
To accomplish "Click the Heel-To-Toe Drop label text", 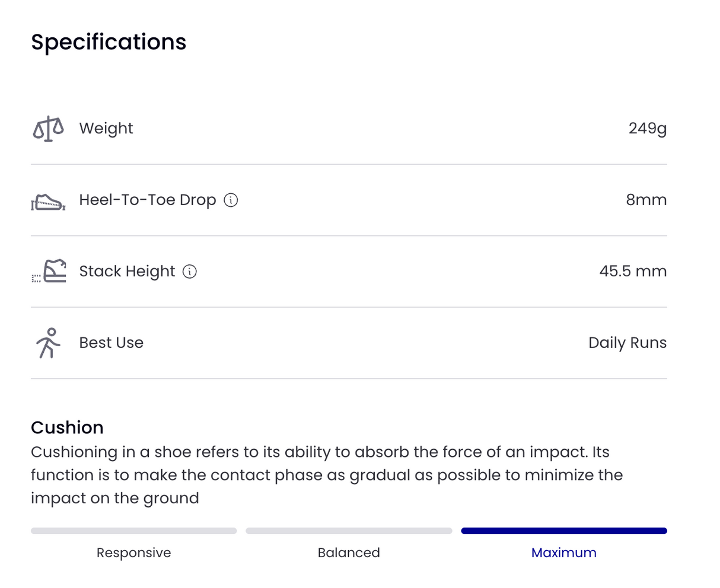I will [148, 200].
